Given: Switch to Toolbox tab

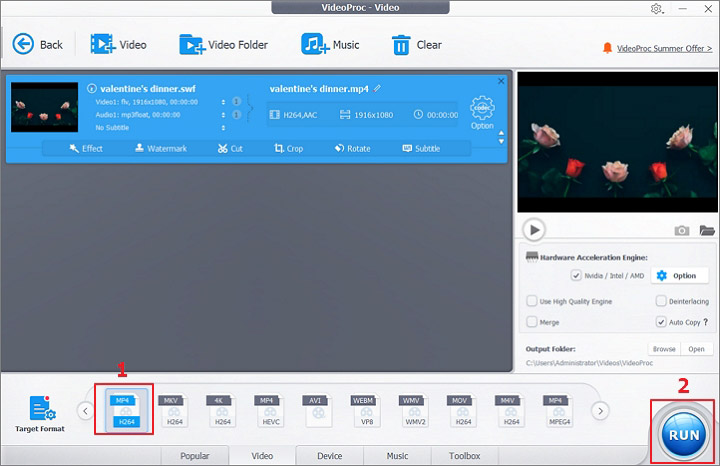Looking at the screenshot, I should tap(465, 455).
